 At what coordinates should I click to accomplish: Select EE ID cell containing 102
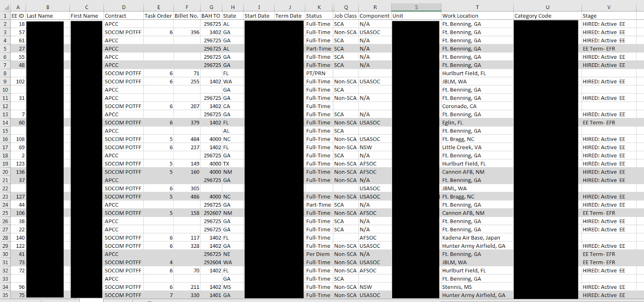click(18, 82)
